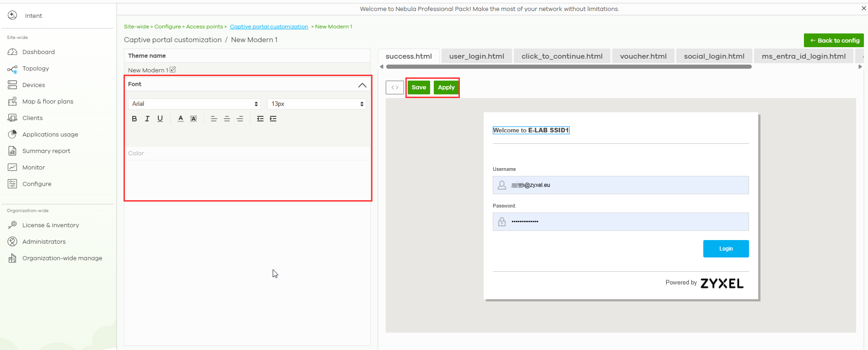
Task: Open the Arial font family dropdown
Action: tap(194, 104)
